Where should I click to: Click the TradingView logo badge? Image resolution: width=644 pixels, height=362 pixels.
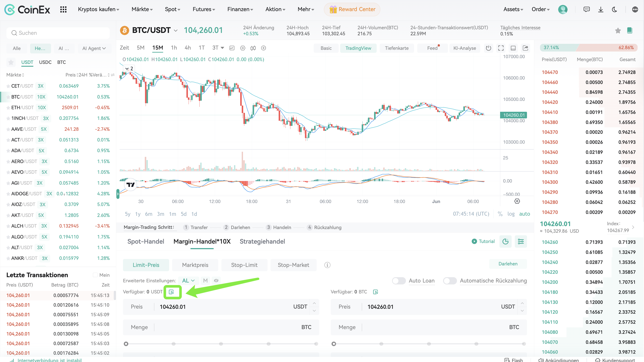[130, 185]
